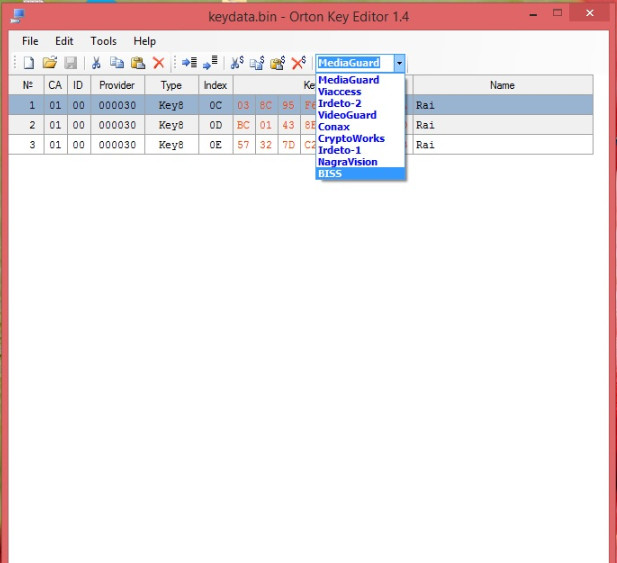Click the Copy icon in toolbar
This screenshot has width=617, height=563.
(117, 63)
